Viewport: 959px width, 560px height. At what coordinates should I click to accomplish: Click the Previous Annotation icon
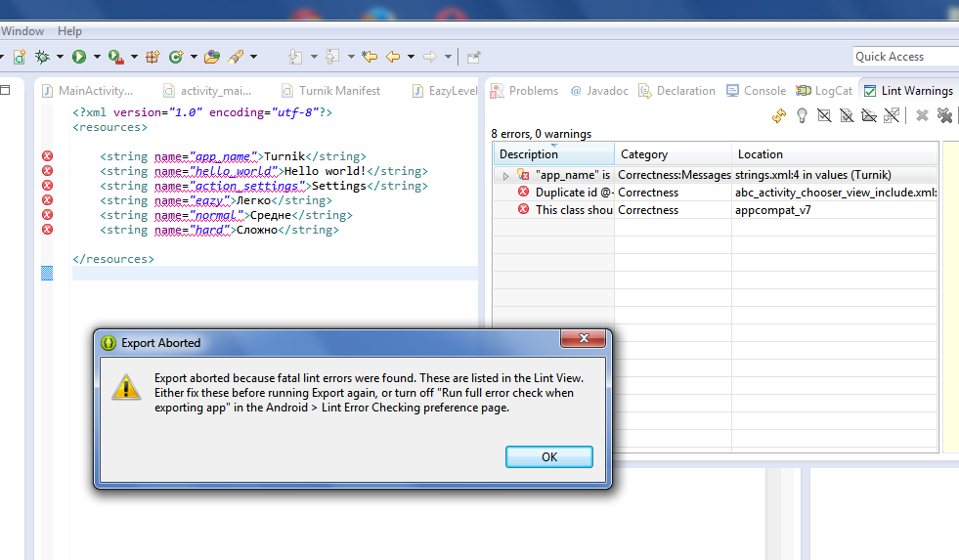tap(332, 57)
